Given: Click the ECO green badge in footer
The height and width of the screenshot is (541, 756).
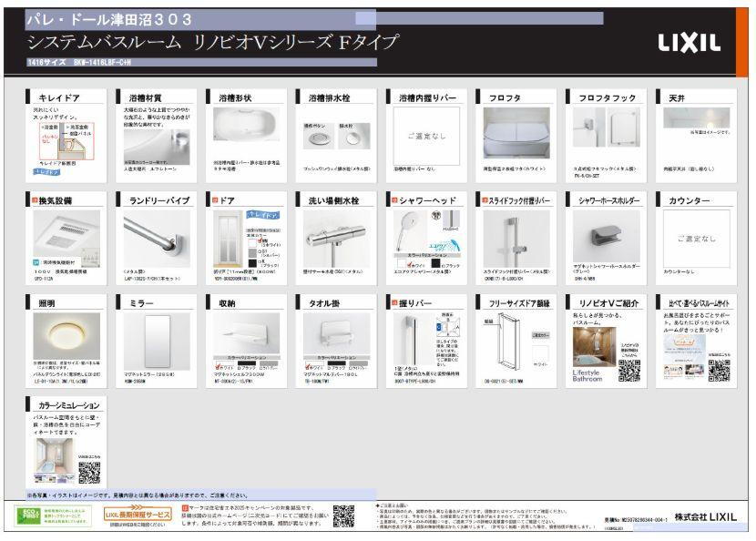Looking at the screenshot, I should tap(41, 516).
